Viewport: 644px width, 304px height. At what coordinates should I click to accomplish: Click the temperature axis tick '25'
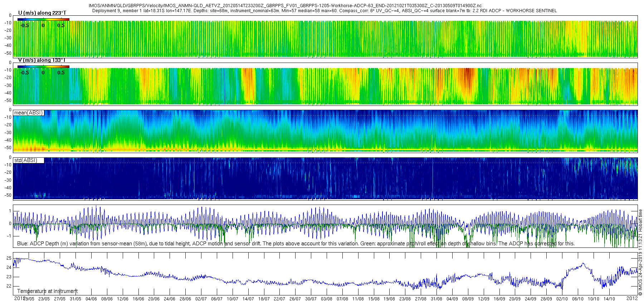(9, 258)
